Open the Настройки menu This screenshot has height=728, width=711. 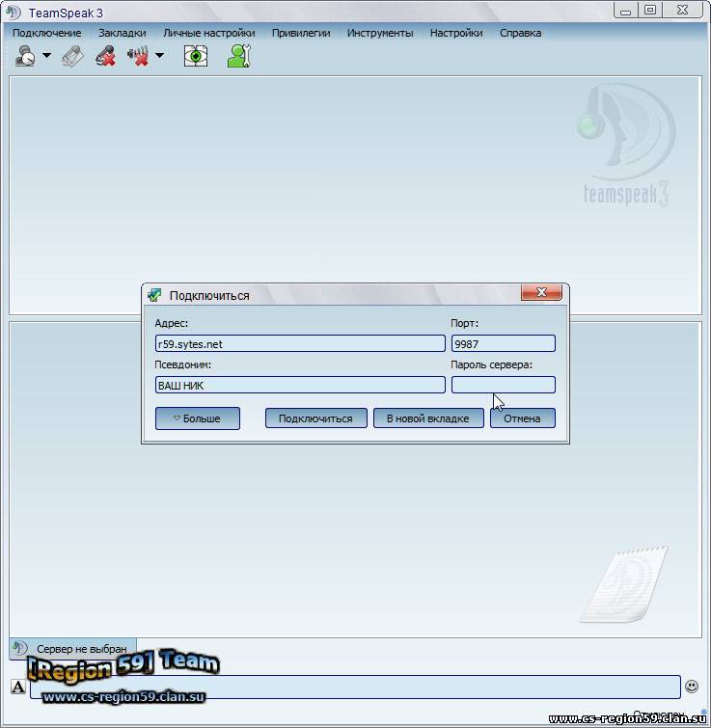tap(456, 33)
